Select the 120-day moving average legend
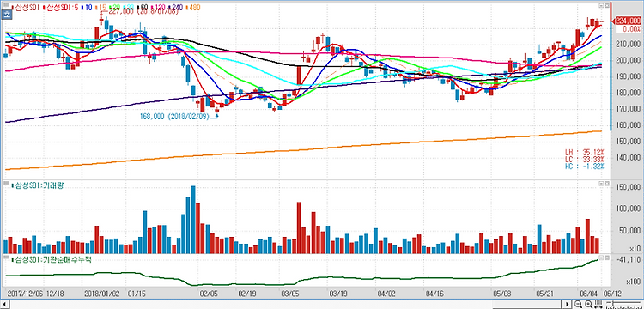This screenshot has width=644, height=309. (159, 8)
